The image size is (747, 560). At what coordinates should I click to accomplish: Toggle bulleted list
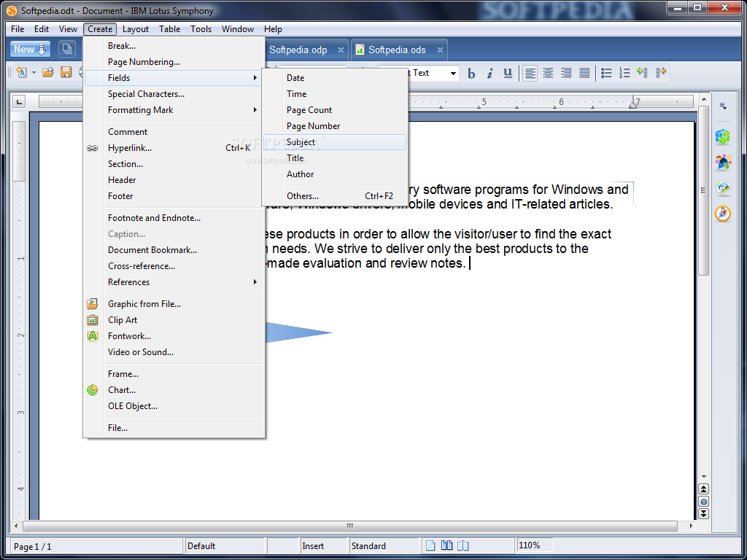pos(606,73)
